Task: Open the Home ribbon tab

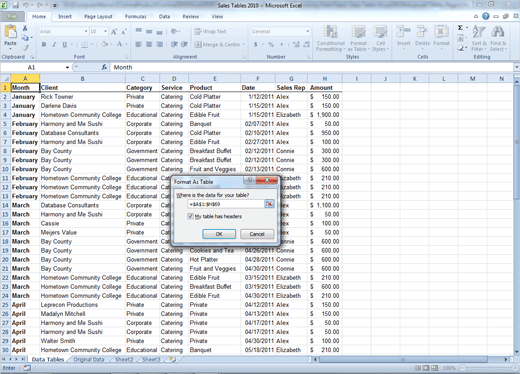Action: coord(39,16)
